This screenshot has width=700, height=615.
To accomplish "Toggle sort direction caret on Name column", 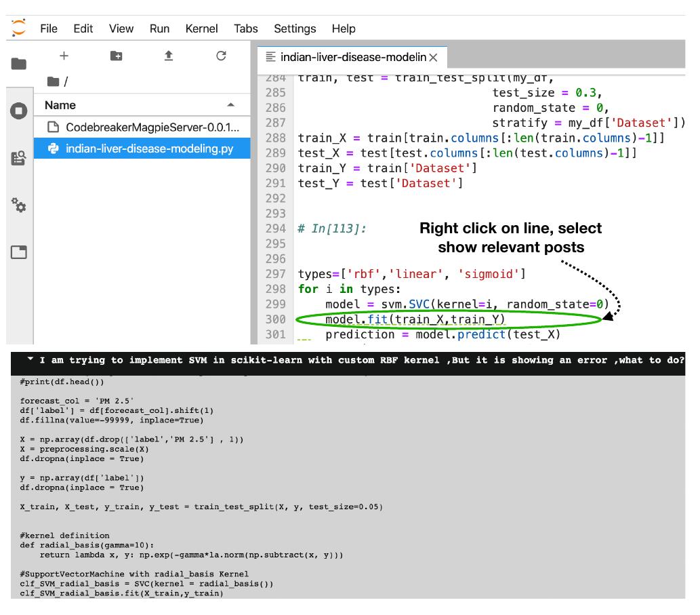I will tap(231, 105).
